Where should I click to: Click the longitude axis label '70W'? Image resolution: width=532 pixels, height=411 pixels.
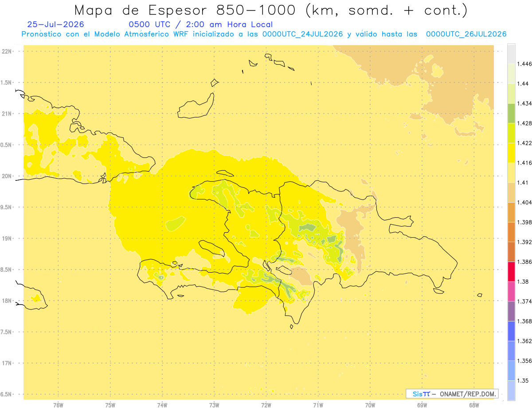(370, 406)
